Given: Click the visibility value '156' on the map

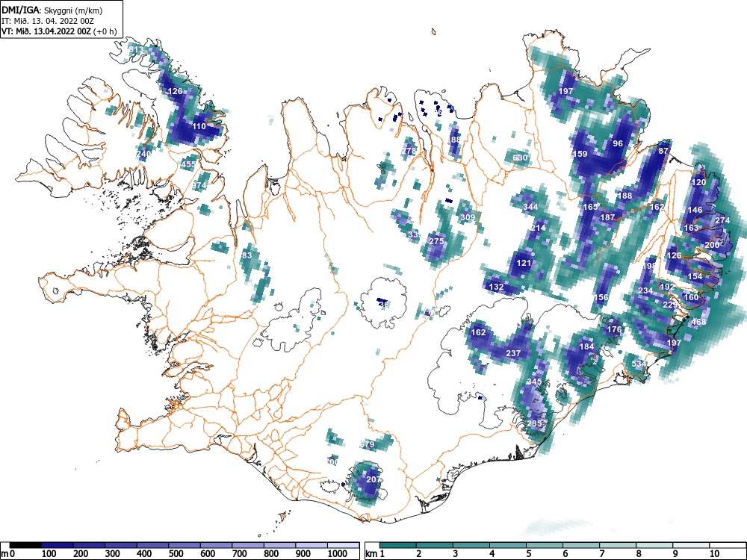Looking at the screenshot, I should 601,297.
